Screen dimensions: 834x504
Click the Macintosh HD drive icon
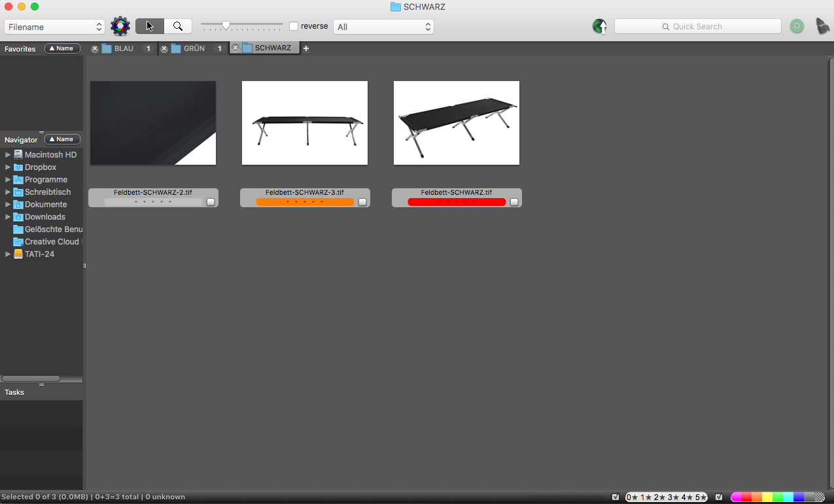point(18,155)
